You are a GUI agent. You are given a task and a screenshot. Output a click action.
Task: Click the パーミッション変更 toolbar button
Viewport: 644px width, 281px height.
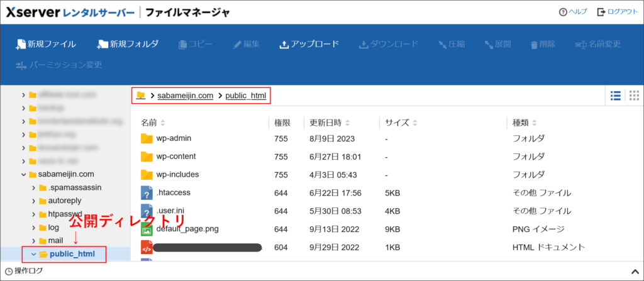pos(58,65)
